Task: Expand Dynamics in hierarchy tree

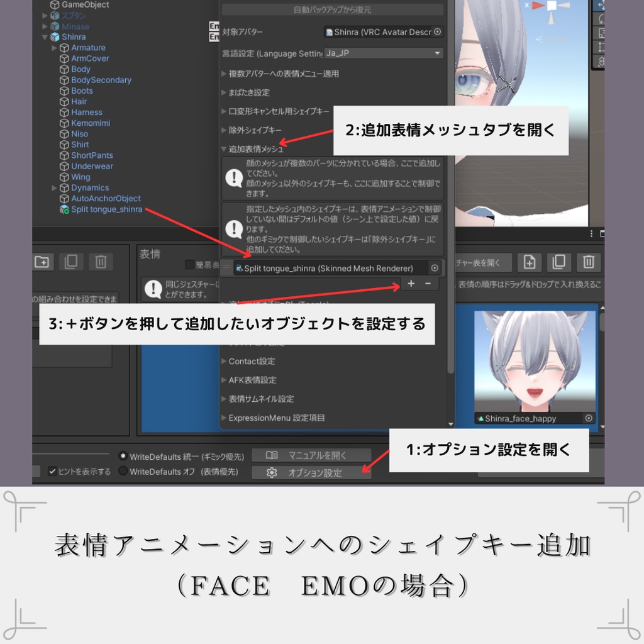Action: (54, 188)
